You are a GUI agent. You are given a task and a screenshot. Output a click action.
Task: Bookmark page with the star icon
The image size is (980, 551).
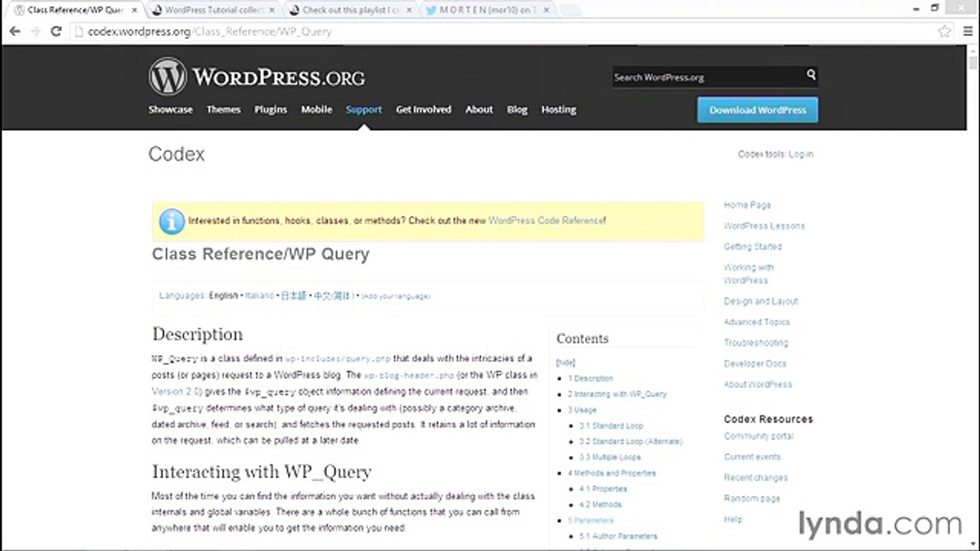945,31
